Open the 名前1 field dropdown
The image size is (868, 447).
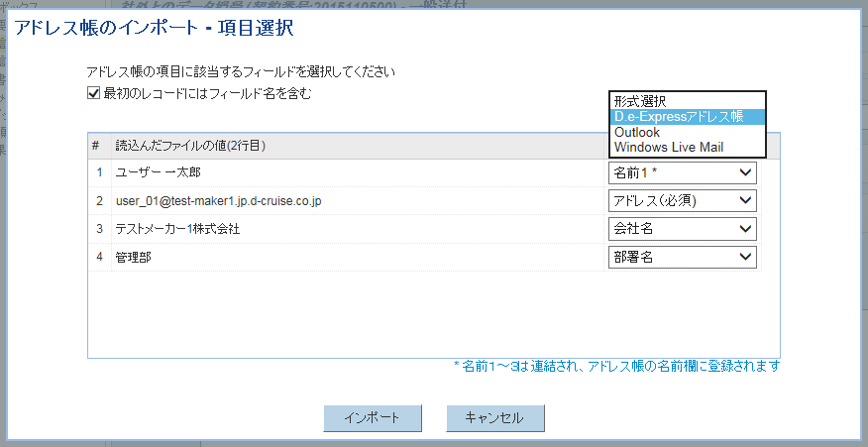coord(682,172)
